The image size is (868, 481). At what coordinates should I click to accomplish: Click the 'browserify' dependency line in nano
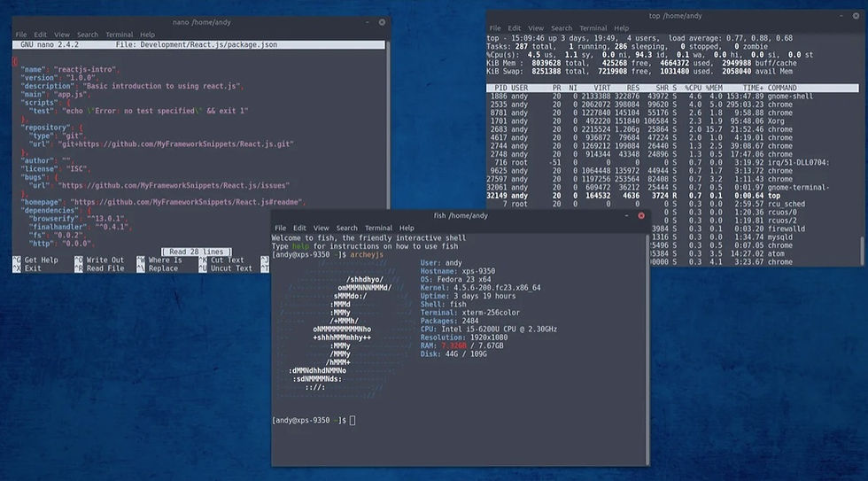coord(79,219)
